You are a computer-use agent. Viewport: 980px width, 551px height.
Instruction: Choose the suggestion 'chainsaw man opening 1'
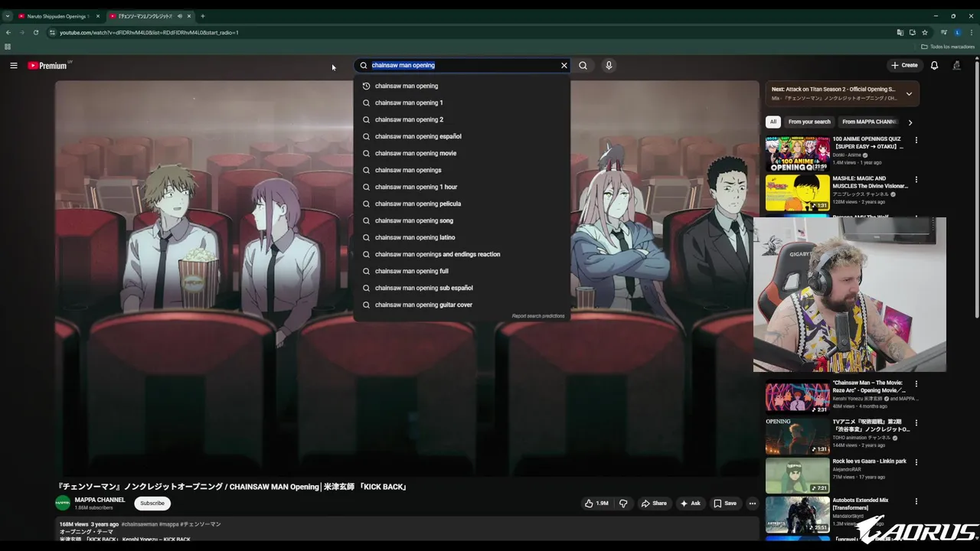(462, 103)
